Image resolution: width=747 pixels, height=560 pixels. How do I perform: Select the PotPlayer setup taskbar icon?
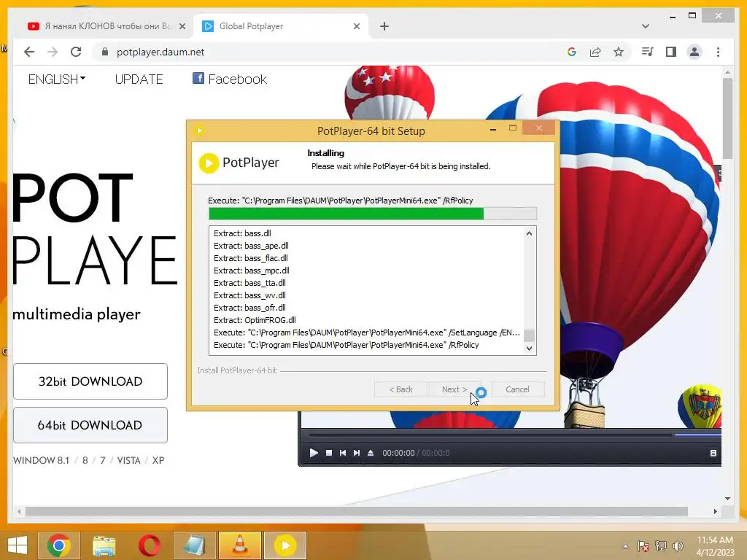point(285,545)
